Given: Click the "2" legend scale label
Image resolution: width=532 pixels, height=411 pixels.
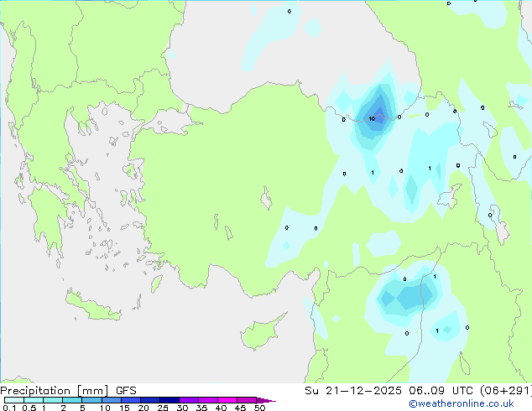Looking at the screenshot, I should point(63,408).
